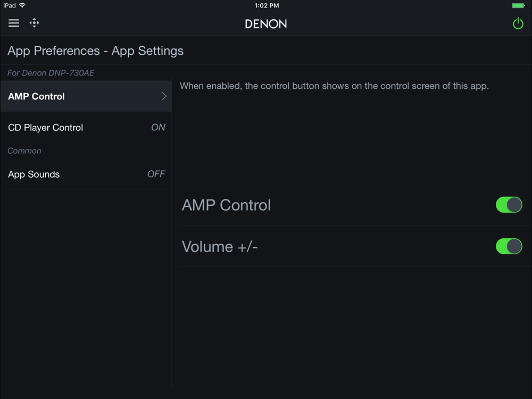Tap the directional remote control icon
532x399 pixels.
point(34,23)
